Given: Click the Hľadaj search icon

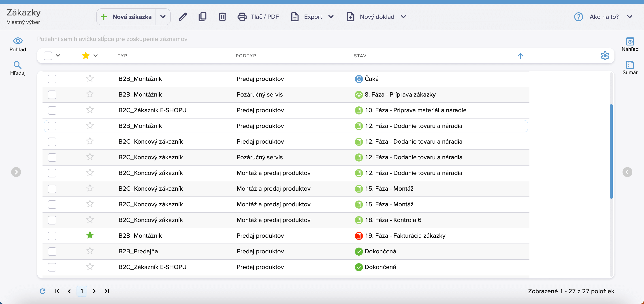Looking at the screenshot, I should [x=17, y=68].
